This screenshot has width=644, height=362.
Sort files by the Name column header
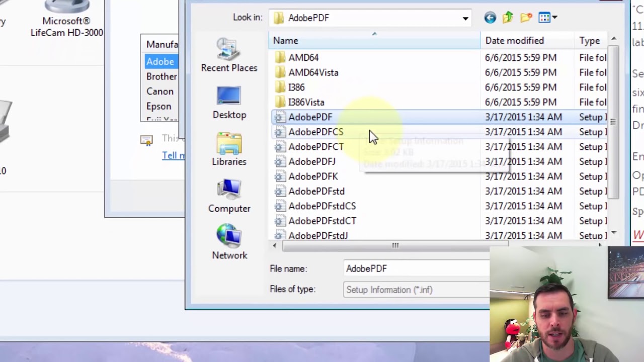tap(375, 41)
